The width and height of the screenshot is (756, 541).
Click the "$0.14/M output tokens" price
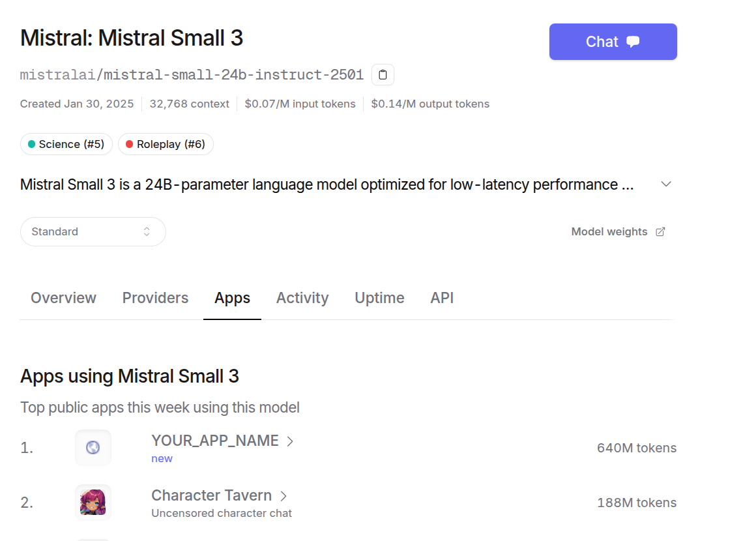point(430,104)
